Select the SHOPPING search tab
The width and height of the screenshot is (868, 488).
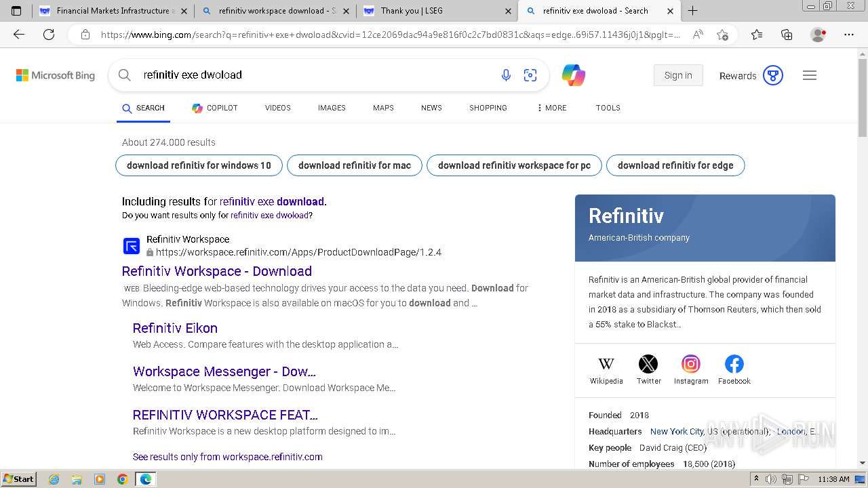[x=488, y=108]
